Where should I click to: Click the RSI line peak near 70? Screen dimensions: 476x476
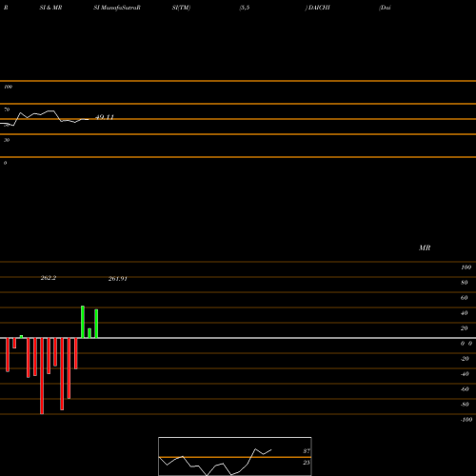tap(50, 110)
